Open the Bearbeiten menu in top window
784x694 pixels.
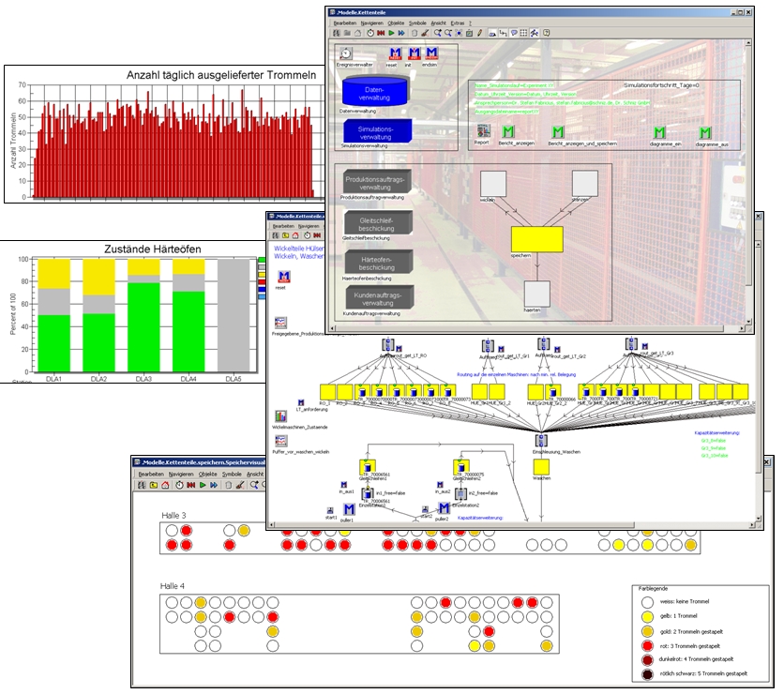[345, 23]
